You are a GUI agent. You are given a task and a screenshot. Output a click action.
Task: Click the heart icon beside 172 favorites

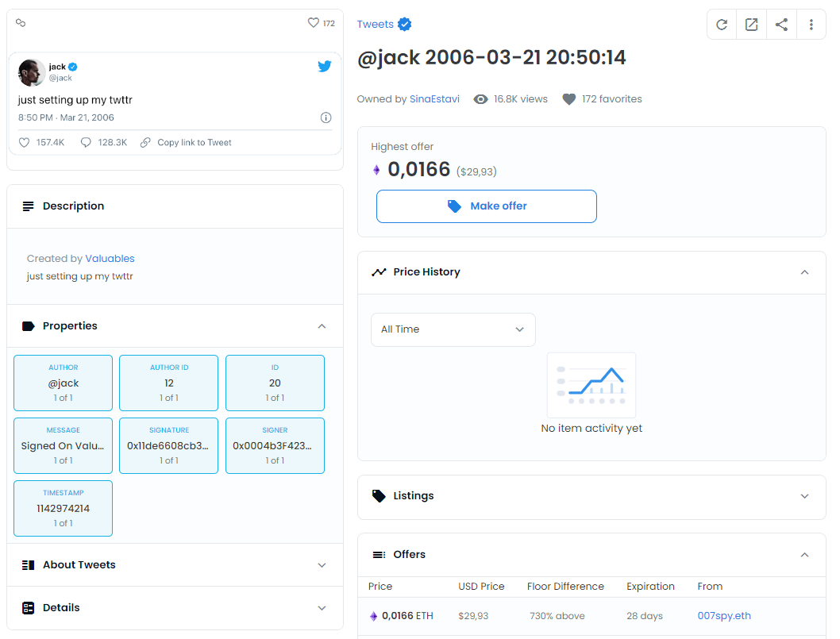[569, 99]
